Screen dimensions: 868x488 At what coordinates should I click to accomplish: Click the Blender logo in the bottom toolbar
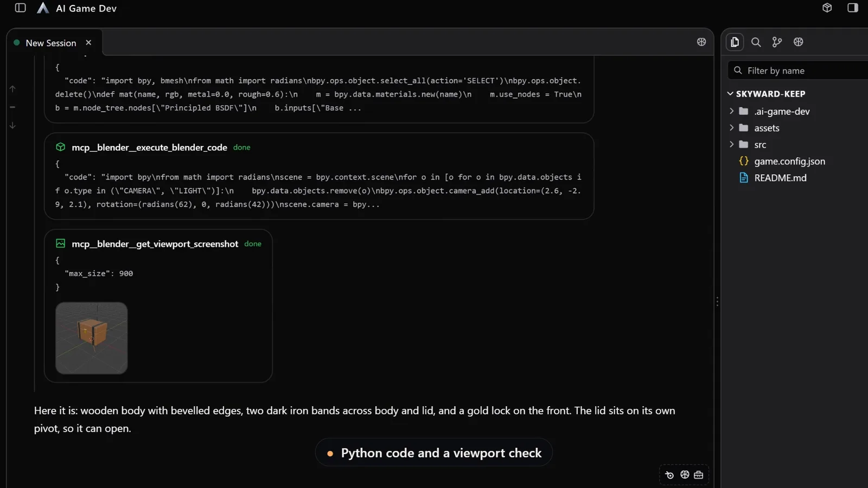669,475
